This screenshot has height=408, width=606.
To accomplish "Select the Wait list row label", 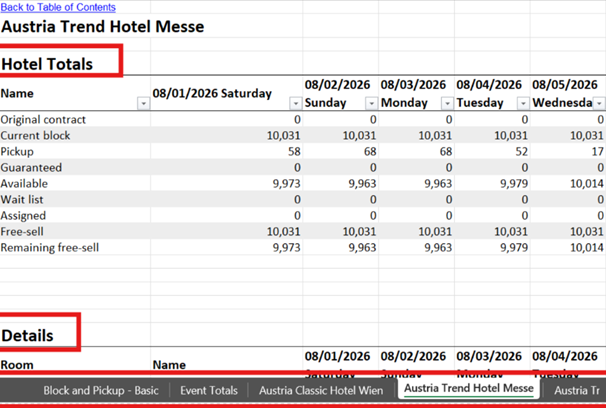I will [x=22, y=200].
